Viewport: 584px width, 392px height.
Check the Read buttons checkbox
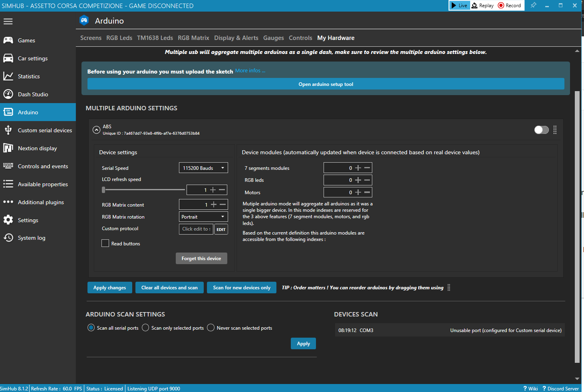105,243
